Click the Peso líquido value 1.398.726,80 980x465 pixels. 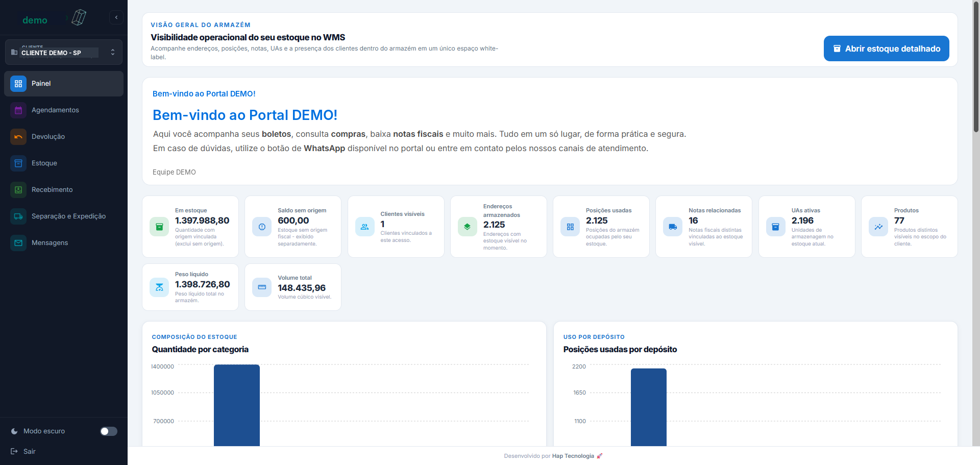202,284
